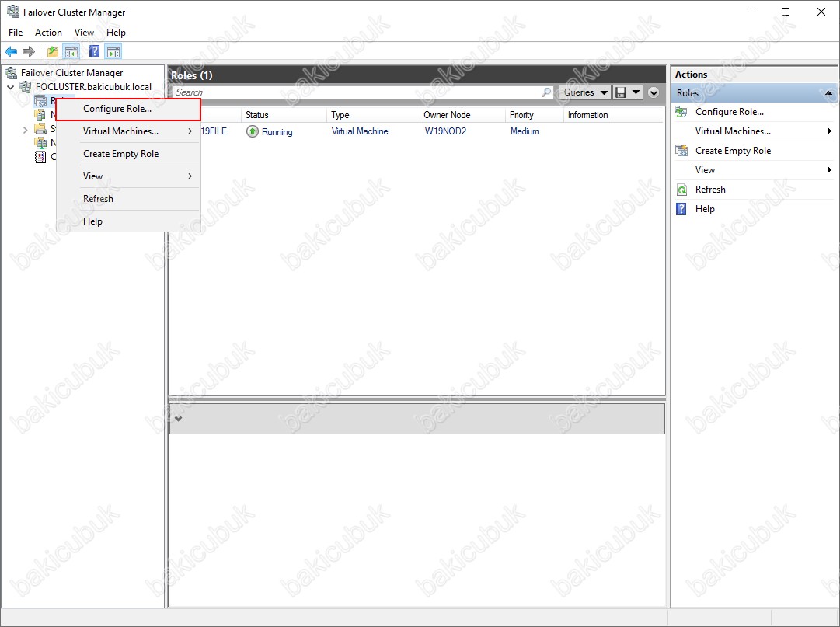Expand the query criteria with the round chevron
Viewport: 840px width, 627px height.
click(x=654, y=92)
